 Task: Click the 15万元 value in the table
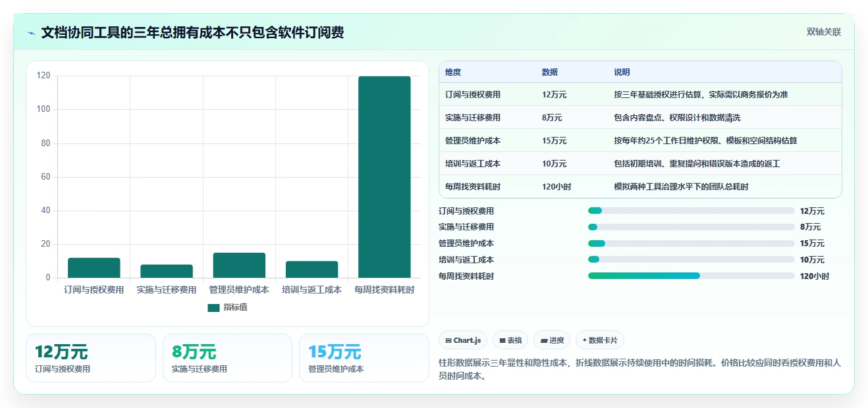(x=555, y=141)
